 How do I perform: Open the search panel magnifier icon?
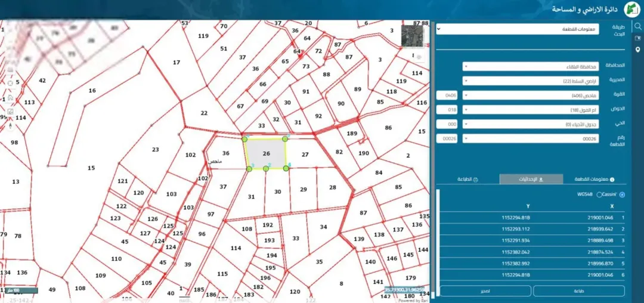(x=638, y=26)
